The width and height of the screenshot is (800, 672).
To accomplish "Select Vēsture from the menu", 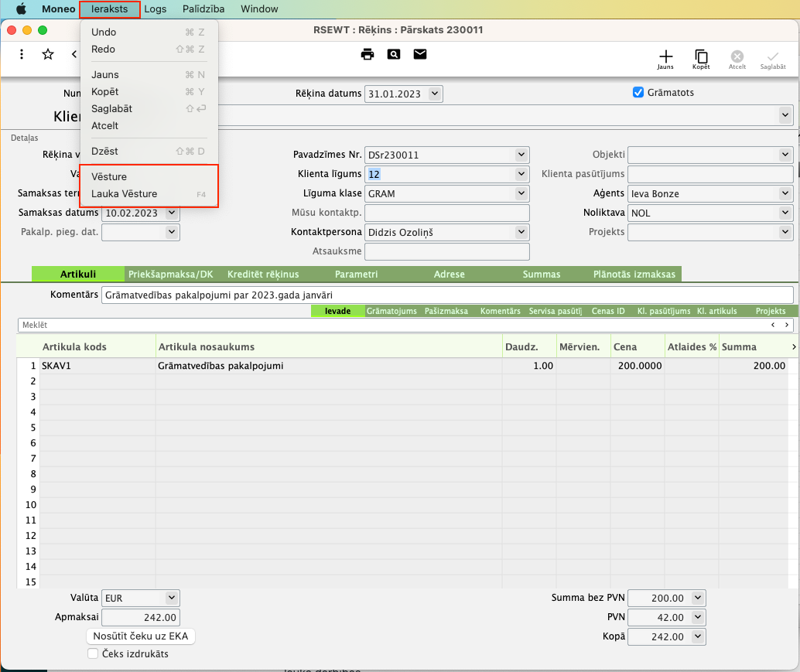I will 149,176.
